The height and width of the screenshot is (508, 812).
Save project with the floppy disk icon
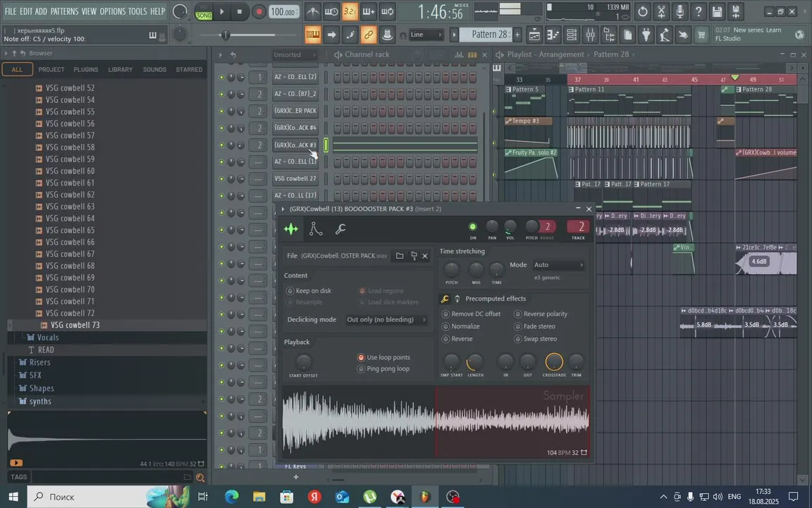pyautogui.click(x=718, y=11)
